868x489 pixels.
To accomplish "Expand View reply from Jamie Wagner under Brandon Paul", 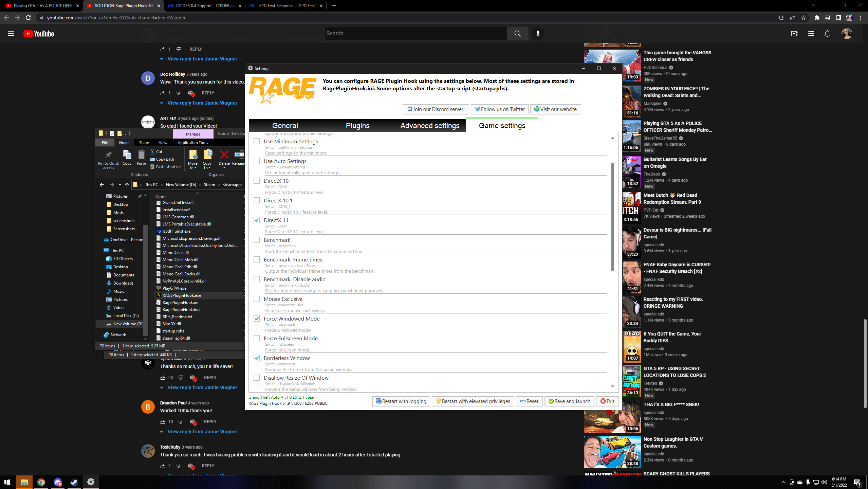I will [202, 432].
